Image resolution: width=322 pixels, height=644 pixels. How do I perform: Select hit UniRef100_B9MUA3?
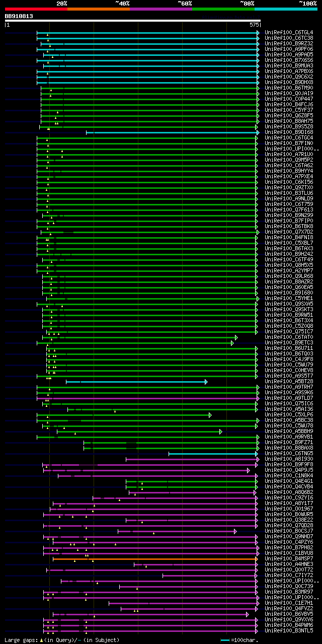[289, 66]
